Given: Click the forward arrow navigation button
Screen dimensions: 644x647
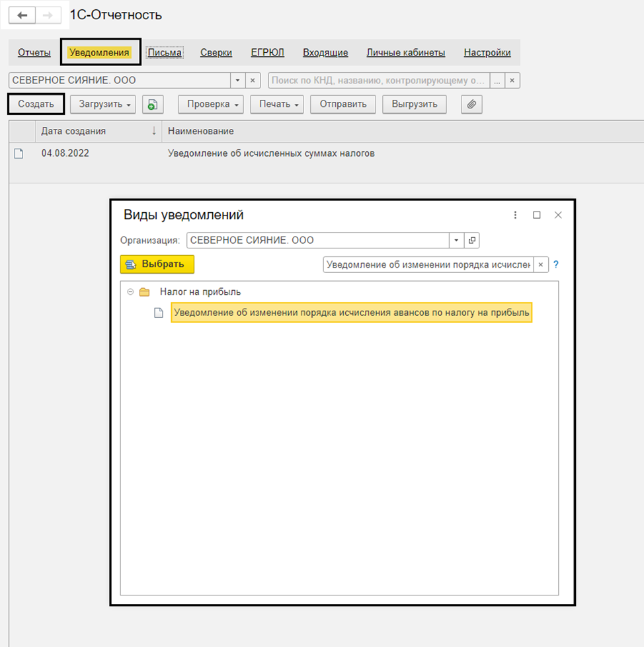Looking at the screenshot, I should [x=48, y=16].
